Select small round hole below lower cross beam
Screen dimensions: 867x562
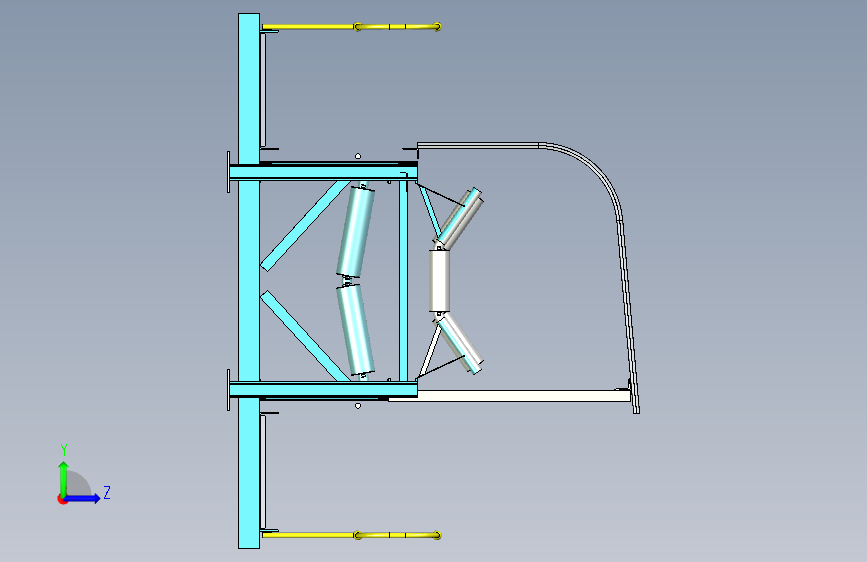tap(358, 406)
